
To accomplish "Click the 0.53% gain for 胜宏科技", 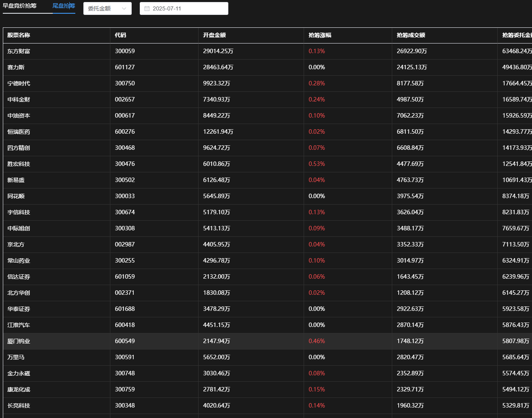I will pyautogui.click(x=317, y=164).
